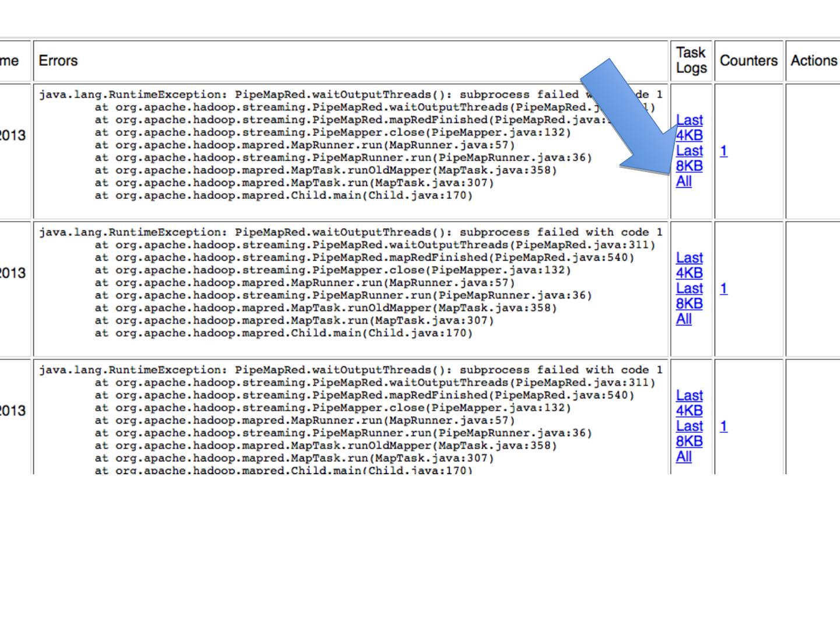The height and width of the screenshot is (630, 840).
Task: Open Last 4KB log in second row
Action: tap(689, 265)
